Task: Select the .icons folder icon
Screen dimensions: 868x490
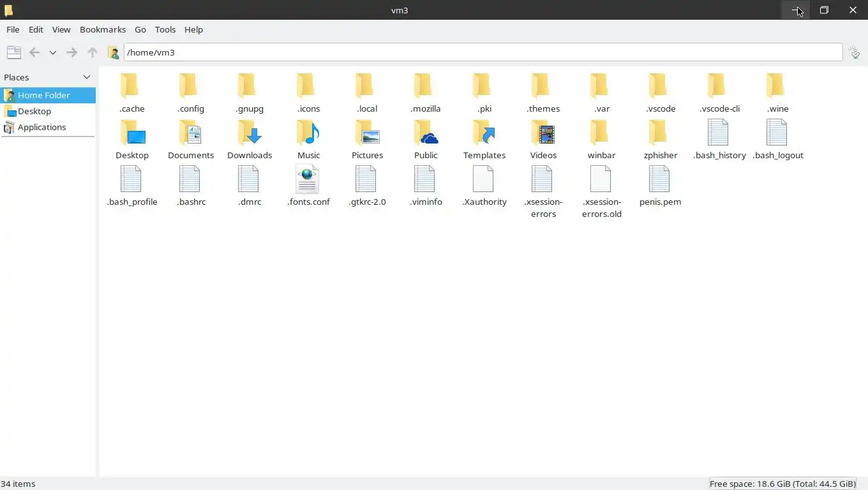Action: click(306, 85)
